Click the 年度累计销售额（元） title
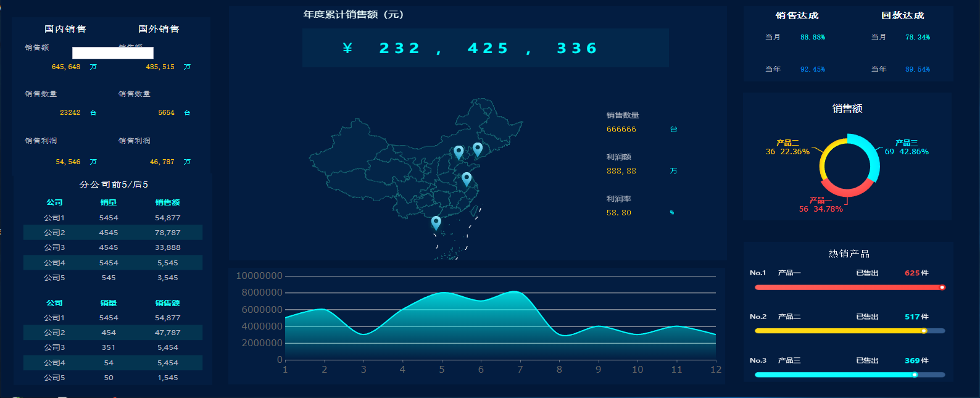980x398 pixels. (x=354, y=14)
